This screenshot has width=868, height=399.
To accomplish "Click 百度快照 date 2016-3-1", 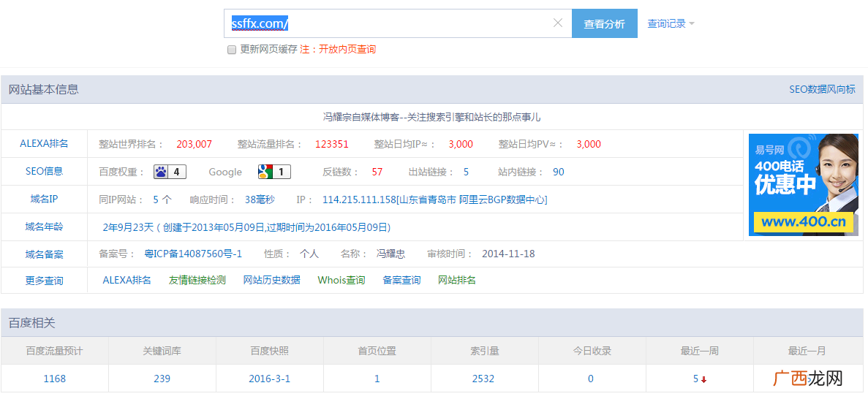I will 270,379.
